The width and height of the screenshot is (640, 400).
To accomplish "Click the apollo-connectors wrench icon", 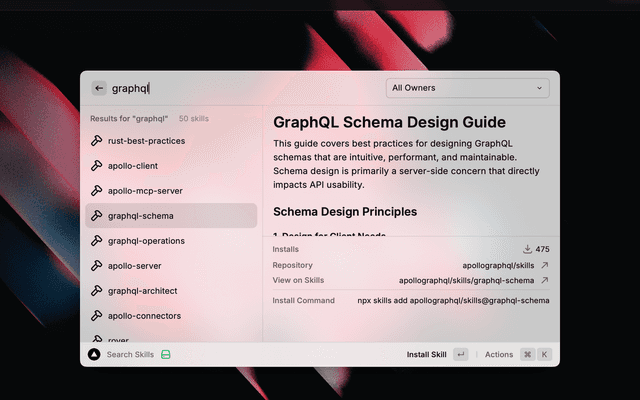I will click(96, 316).
